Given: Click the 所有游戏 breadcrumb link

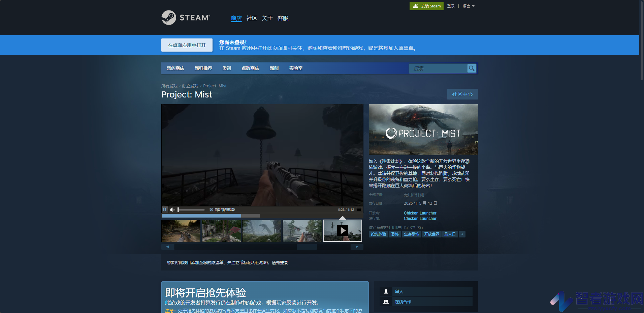Looking at the screenshot, I should (x=169, y=86).
